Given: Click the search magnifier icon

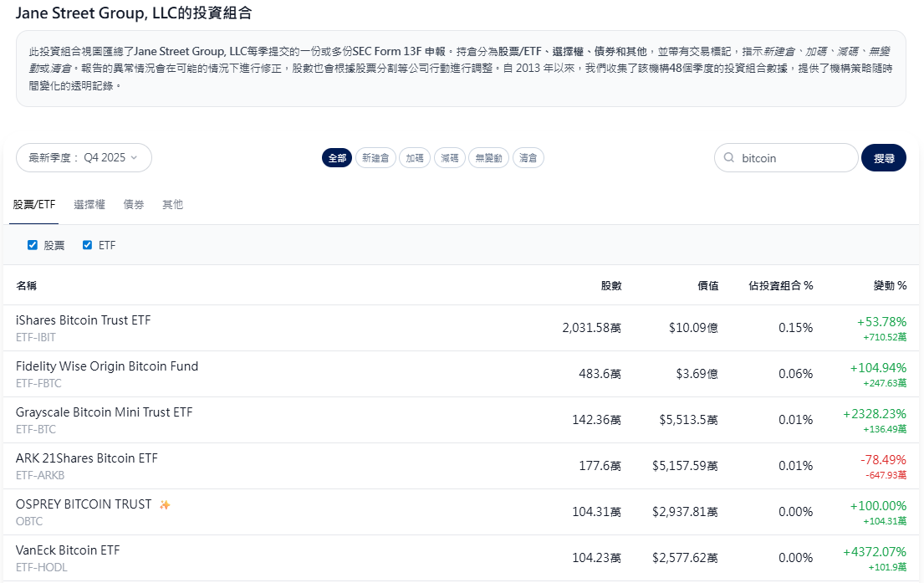Looking at the screenshot, I should [729, 158].
